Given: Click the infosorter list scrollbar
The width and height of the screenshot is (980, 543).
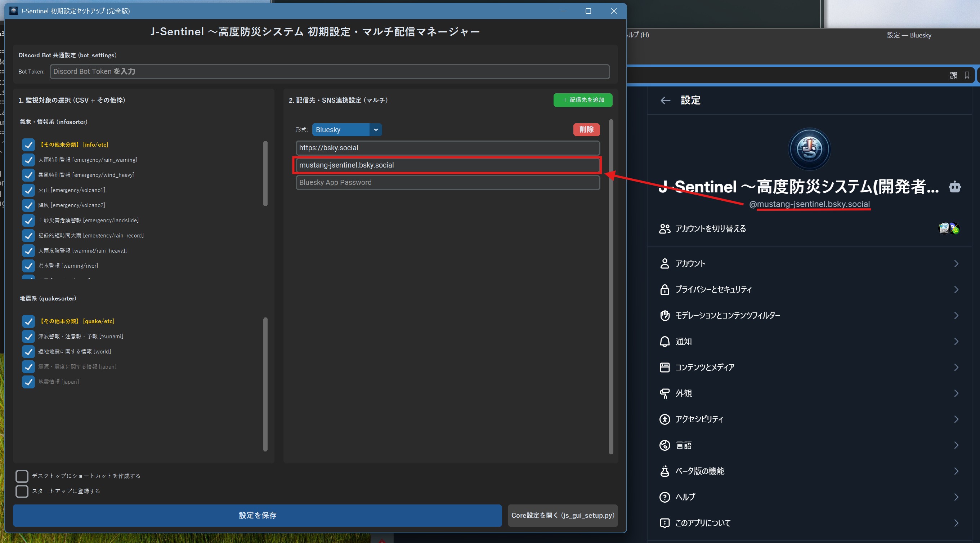Looking at the screenshot, I should tap(265, 173).
